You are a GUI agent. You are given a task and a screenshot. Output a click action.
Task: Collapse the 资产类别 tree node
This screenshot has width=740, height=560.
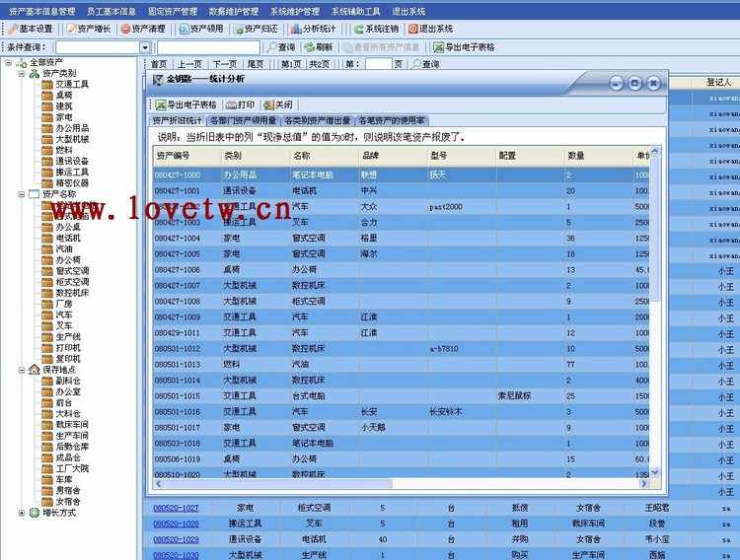click(22, 74)
